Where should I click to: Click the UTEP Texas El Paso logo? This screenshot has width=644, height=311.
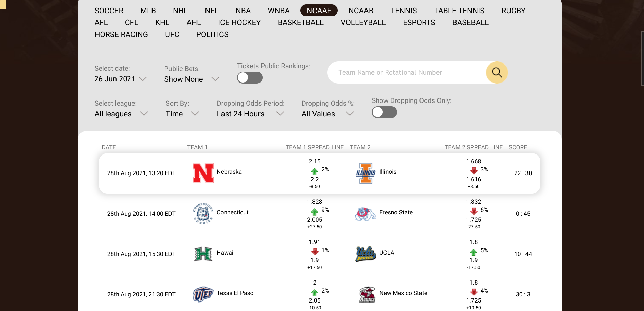203,294
